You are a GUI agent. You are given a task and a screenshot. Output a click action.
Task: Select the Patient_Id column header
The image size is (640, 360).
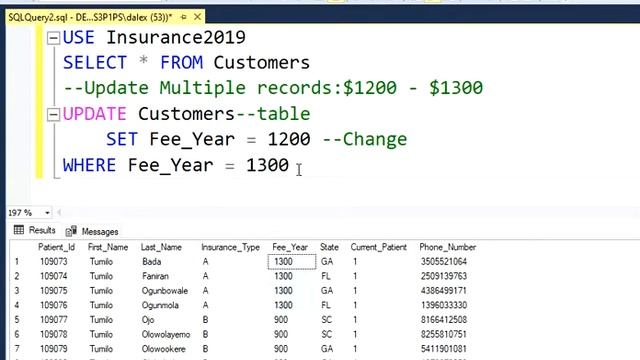[56, 247]
